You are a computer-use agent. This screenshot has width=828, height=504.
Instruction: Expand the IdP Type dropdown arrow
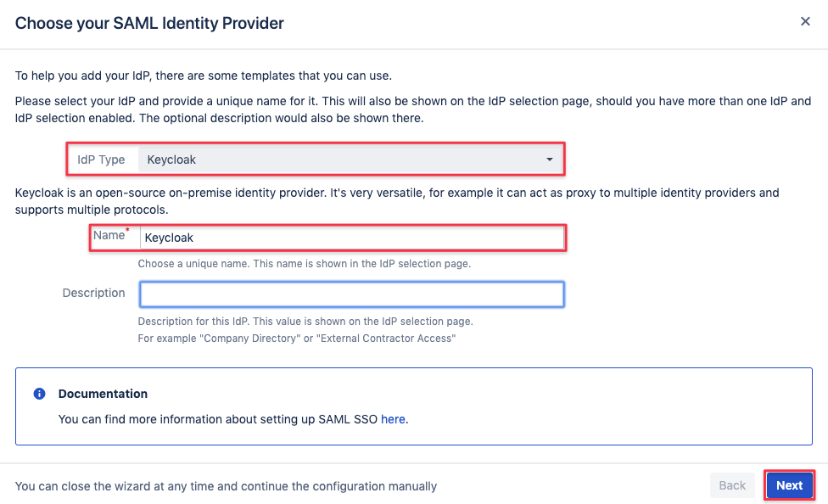pos(549,160)
